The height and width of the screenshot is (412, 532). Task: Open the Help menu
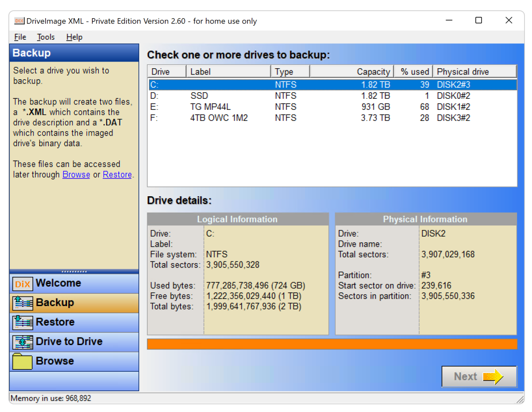click(x=74, y=37)
